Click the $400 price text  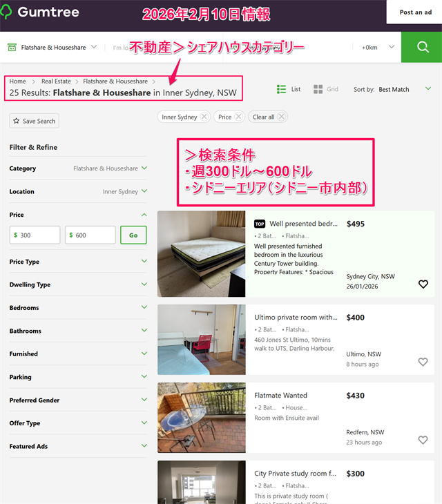pyautogui.click(x=355, y=318)
